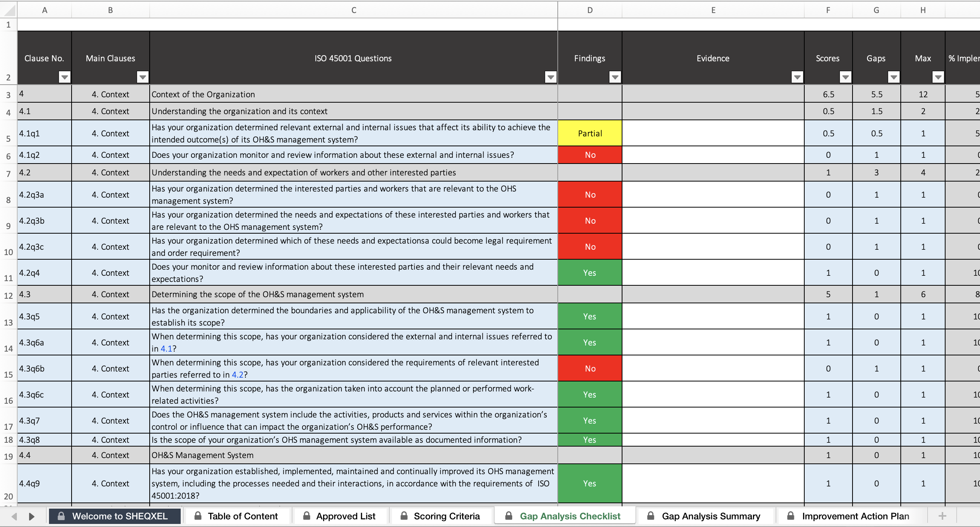Viewport: 980px width, 527px height.
Task: Open the Table of Content sheet
Action: [x=243, y=515]
